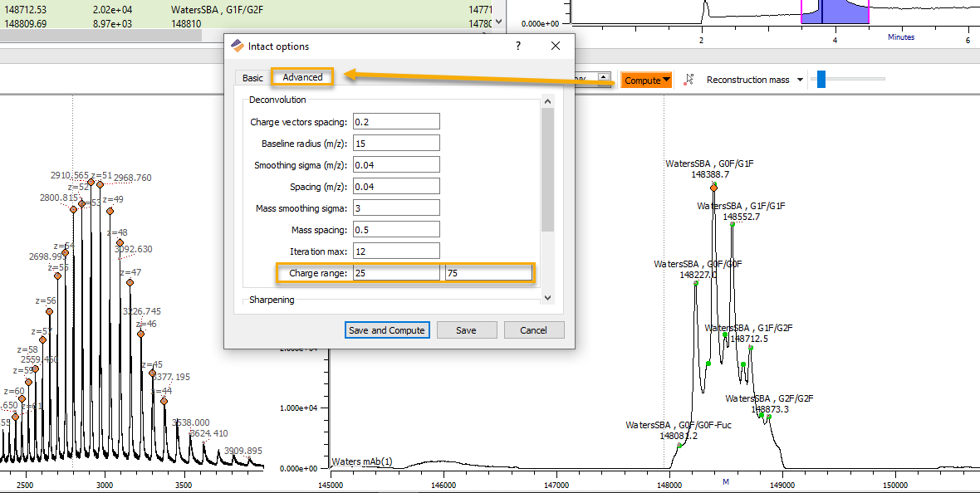This screenshot has width=980, height=493.
Task: Click the z=51 peak marker diamond
Action: click(91, 183)
